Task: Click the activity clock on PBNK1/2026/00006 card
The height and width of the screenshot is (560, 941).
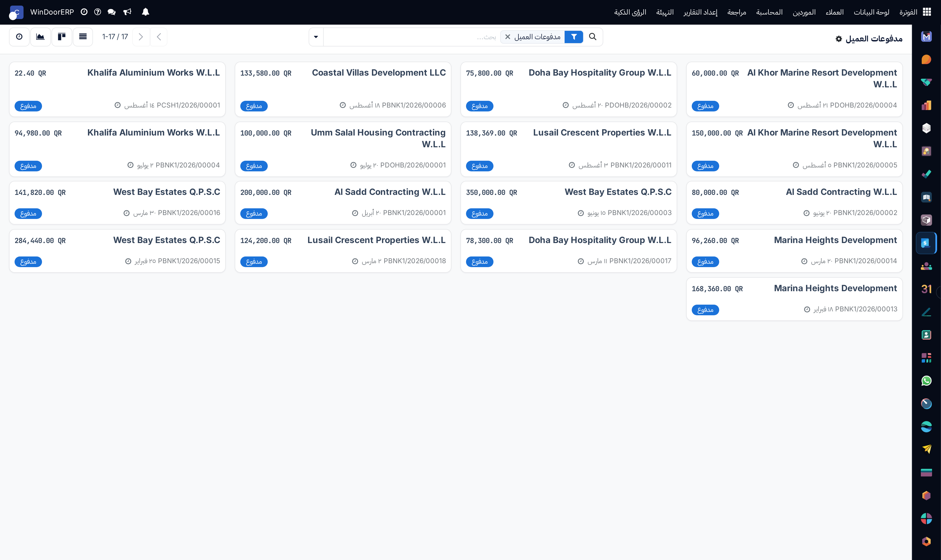Action: point(343,105)
